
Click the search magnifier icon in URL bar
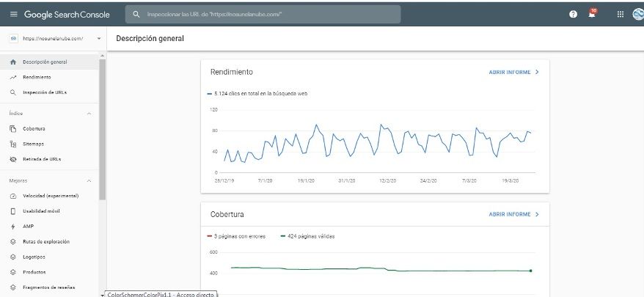(x=136, y=15)
